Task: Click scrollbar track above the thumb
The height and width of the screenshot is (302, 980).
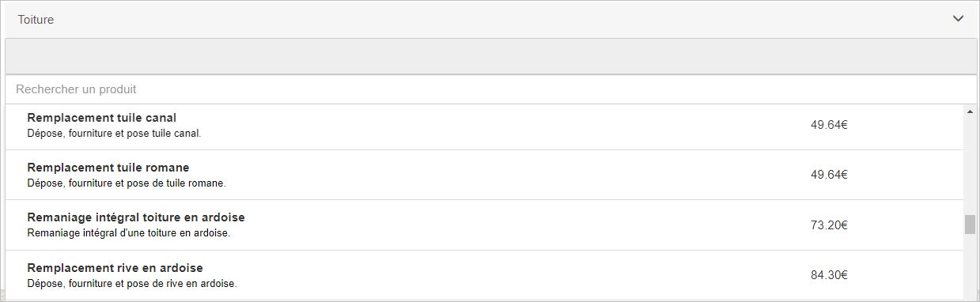Action: pyautogui.click(x=970, y=166)
